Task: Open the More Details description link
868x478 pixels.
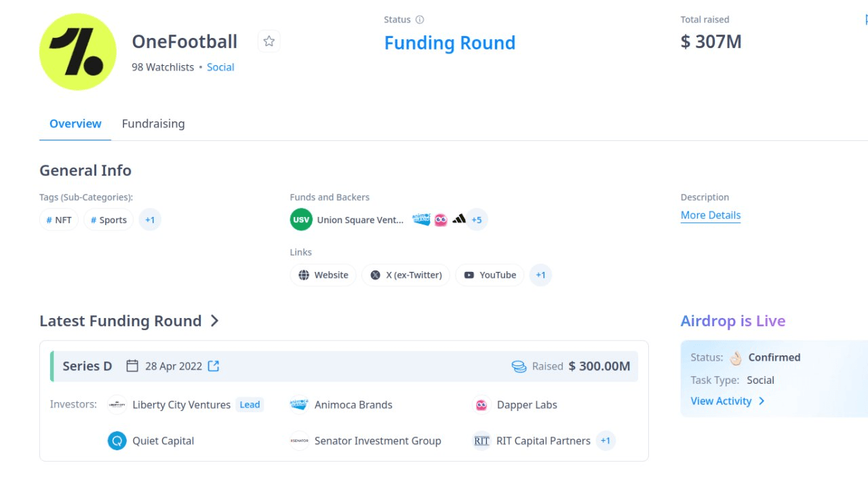Action: [x=711, y=215]
